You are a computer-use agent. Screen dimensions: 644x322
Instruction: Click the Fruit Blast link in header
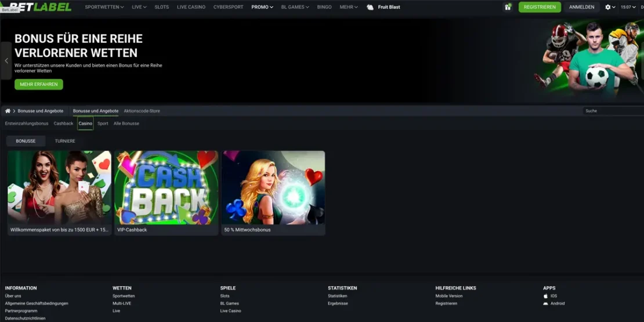[389, 7]
